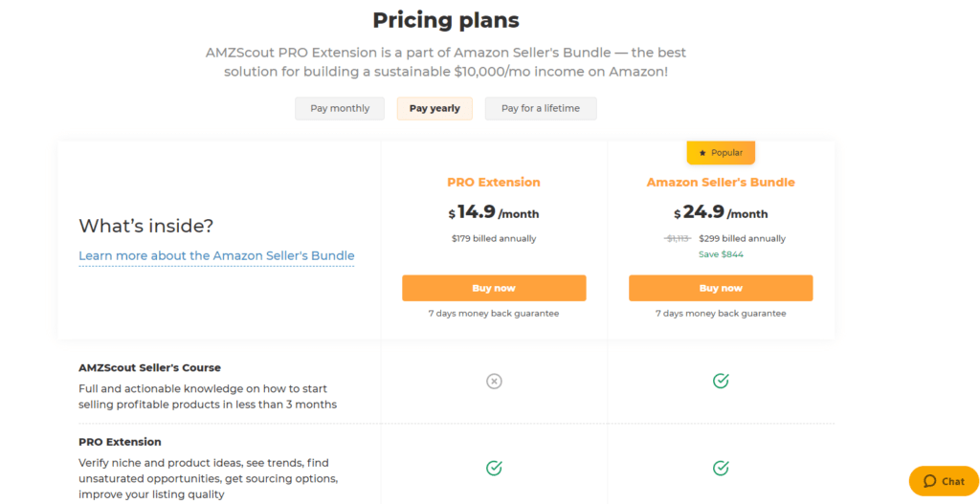Switch to Pay yearly billing
The height and width of the screenshot is (504, 980).
434,108
